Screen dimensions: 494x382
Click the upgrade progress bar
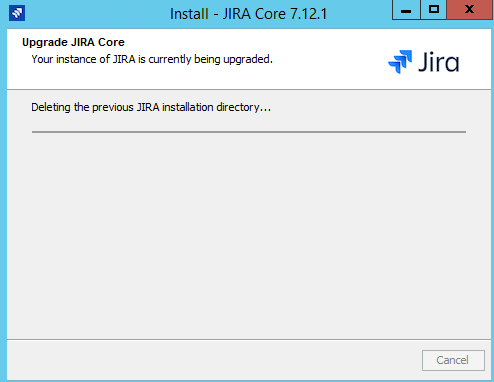tap(249, 132)
